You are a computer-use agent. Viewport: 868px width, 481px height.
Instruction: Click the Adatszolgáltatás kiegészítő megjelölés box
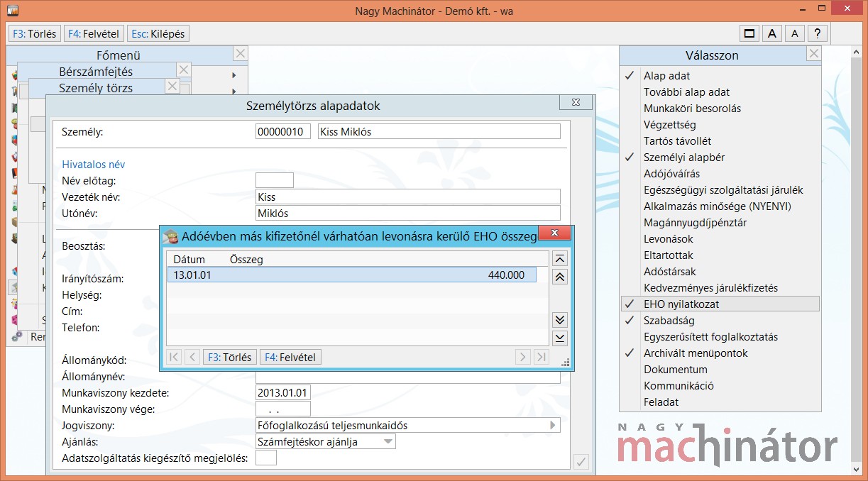(x=265, y=458)
